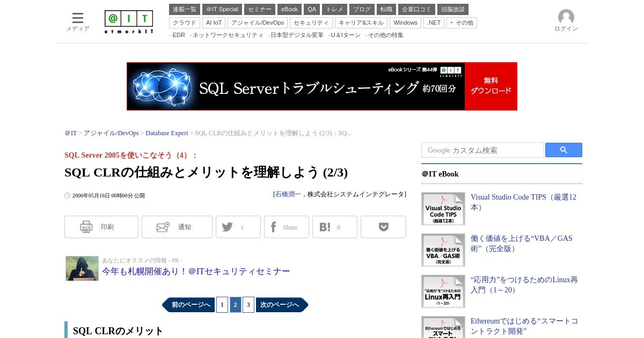Image resolution: width=644 pixels, height=338 pixels.
Task: Open the セミナー menu tab
Action: click(x=260, y=9)
